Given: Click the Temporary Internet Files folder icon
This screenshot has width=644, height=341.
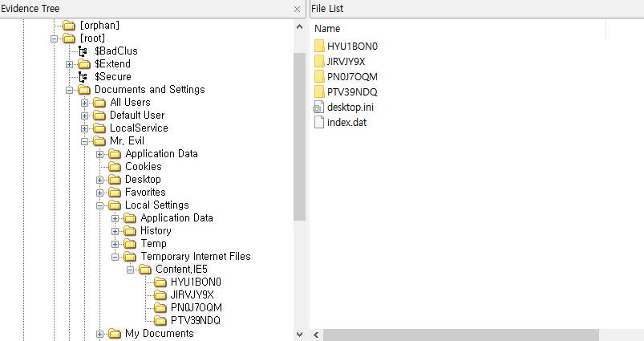Looking at the screenshot, I should point(130,257).
